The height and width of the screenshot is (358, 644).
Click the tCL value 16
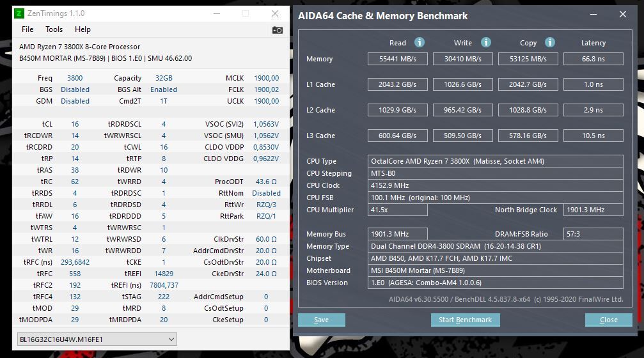point(75,124)
